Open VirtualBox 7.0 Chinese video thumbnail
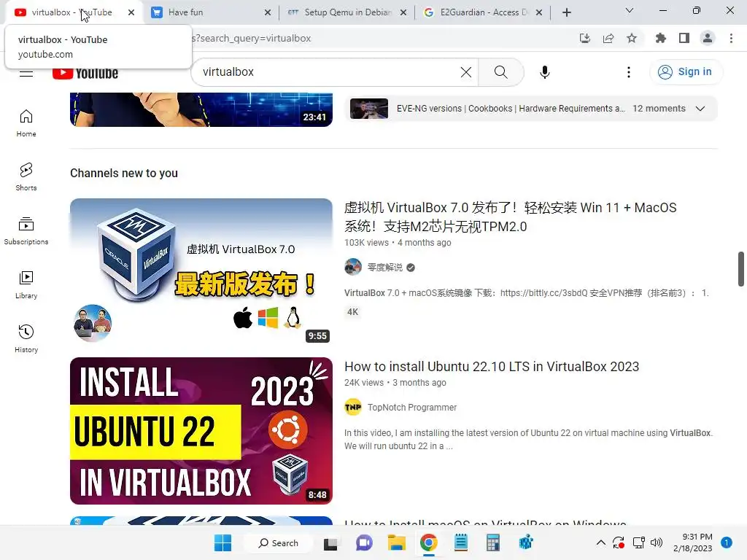Image resolution: width=747 pixels, height=560 pixels. tap(201, 272)
